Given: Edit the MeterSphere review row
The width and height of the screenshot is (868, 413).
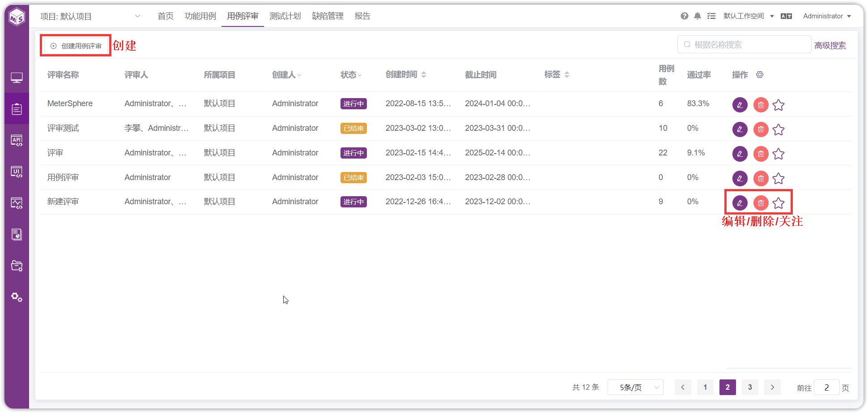Looking at the screenshot, I should (x=740, y=105).
